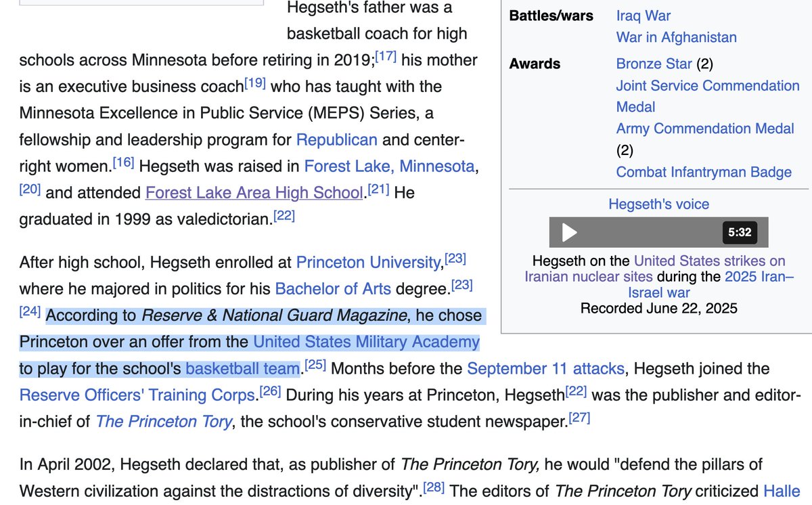Viewport: 812px width, 505px height.
Task: Jump to citation [16] after center-right women
Action: click(124, 163)
